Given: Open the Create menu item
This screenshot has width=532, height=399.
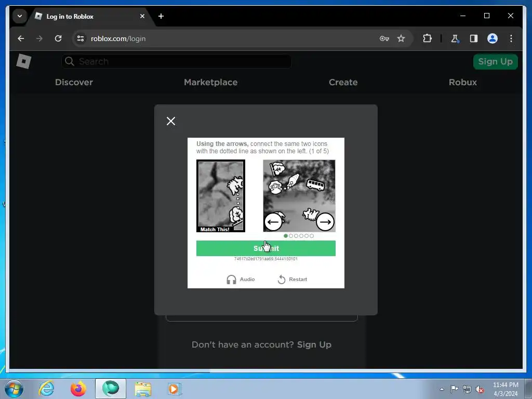Looking at the screenshot, I should [x=343, y=82].
